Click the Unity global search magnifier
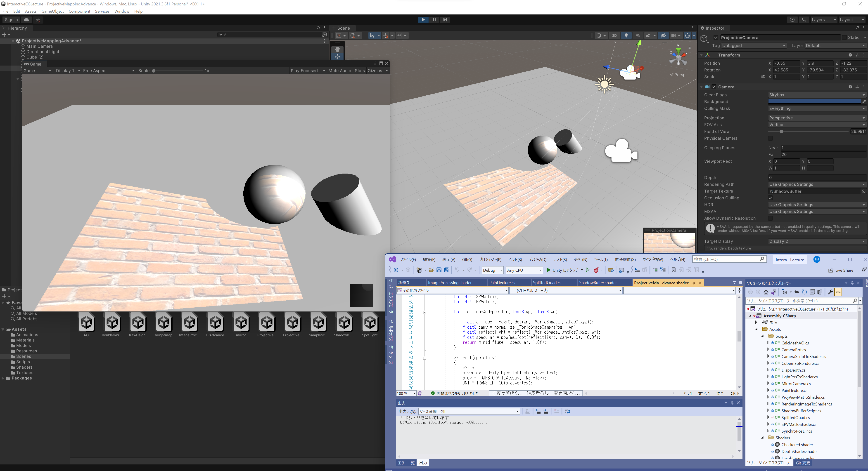 click(x=804, y=19)
